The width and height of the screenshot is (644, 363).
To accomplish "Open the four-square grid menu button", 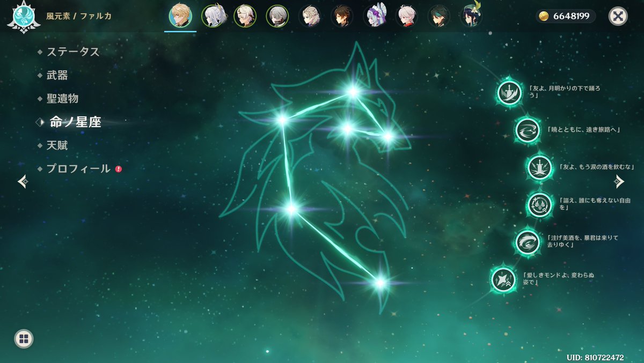I will pos(23,338).
